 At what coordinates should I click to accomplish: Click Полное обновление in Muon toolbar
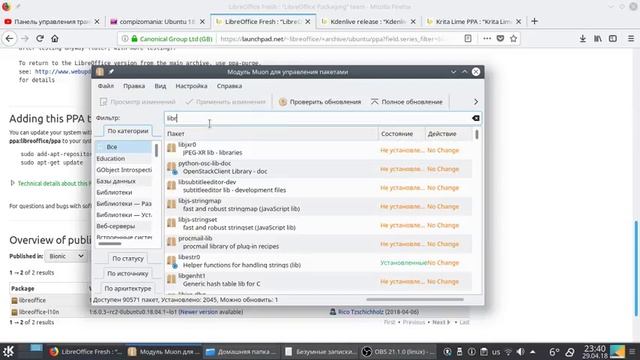coord(407,102)
